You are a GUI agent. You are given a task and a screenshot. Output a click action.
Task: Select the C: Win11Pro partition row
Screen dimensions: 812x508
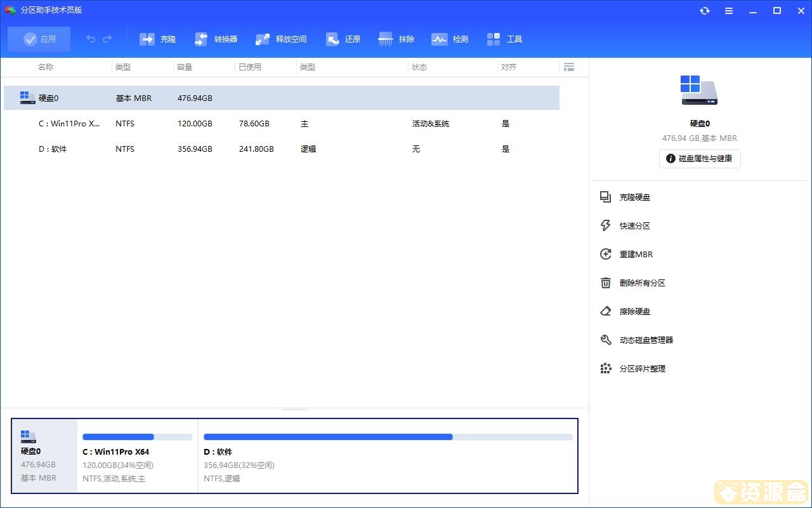pos(282,124)
